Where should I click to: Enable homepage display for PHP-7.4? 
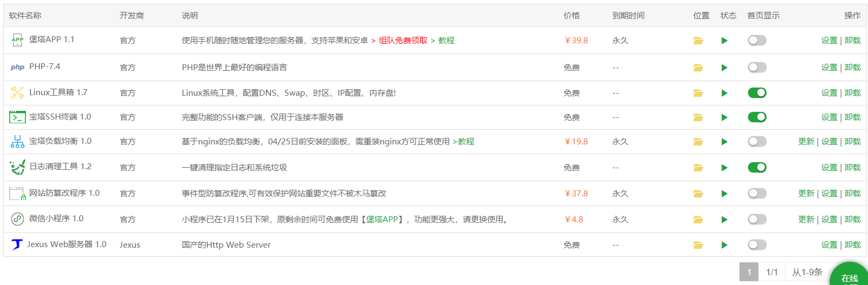coord(757,67)
